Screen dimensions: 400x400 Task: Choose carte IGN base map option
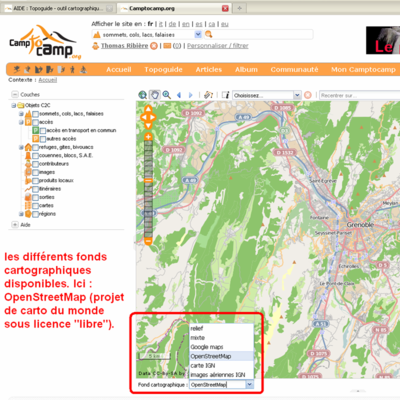coord(221,366)
